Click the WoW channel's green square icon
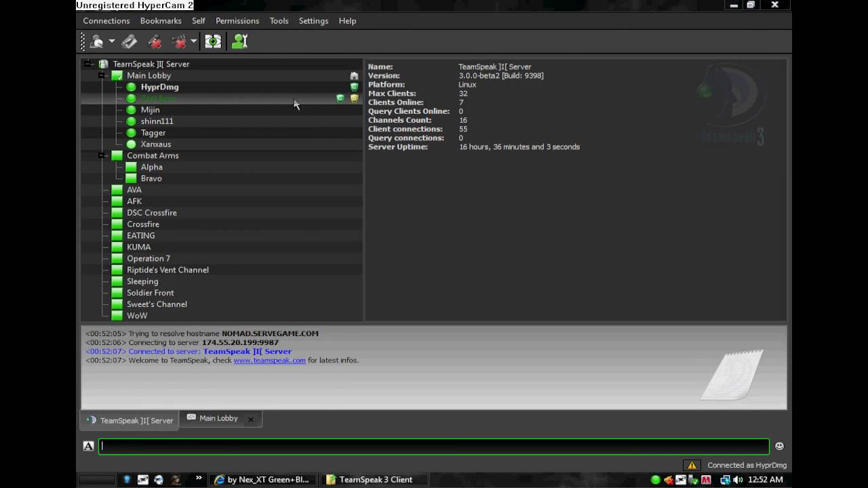Image resolution: width=868 pixels, height=488 pixels. [117, 316]
